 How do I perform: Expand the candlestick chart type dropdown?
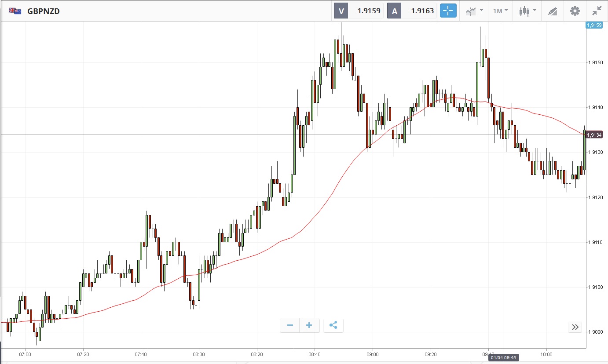[527, 11]
